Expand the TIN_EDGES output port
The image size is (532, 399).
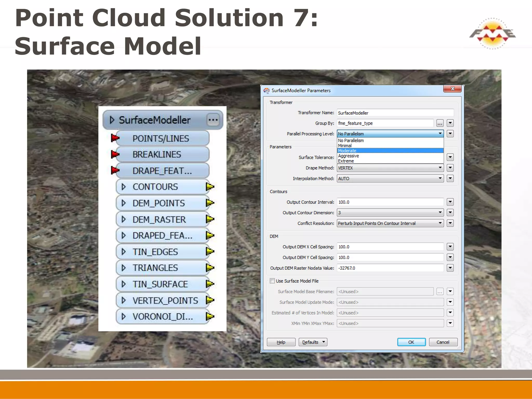pos(124,251)
